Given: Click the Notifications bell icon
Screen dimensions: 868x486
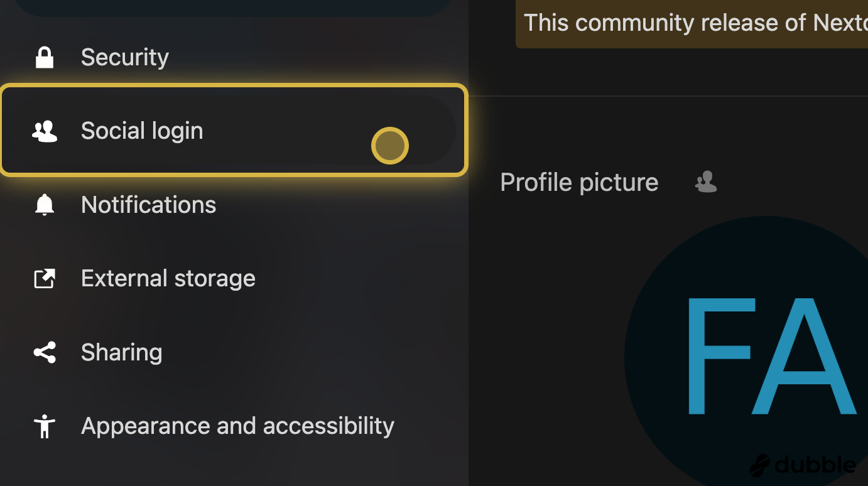Looking at the screenshot, I should pyautogui.click(x=44, y=205).
